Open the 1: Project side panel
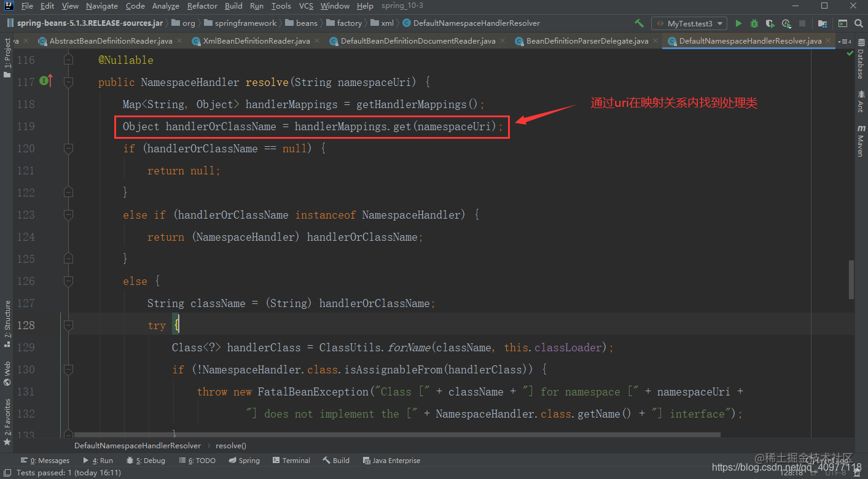The height and width of the screenshot is (479, 868). [x=7, y=57]
